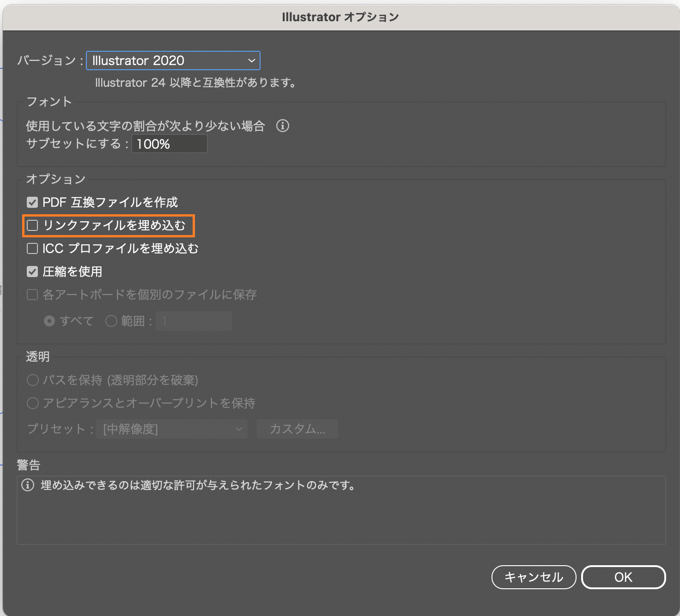
Task: Select the 範囲 radio button
Action: click(x=111, y=321)
